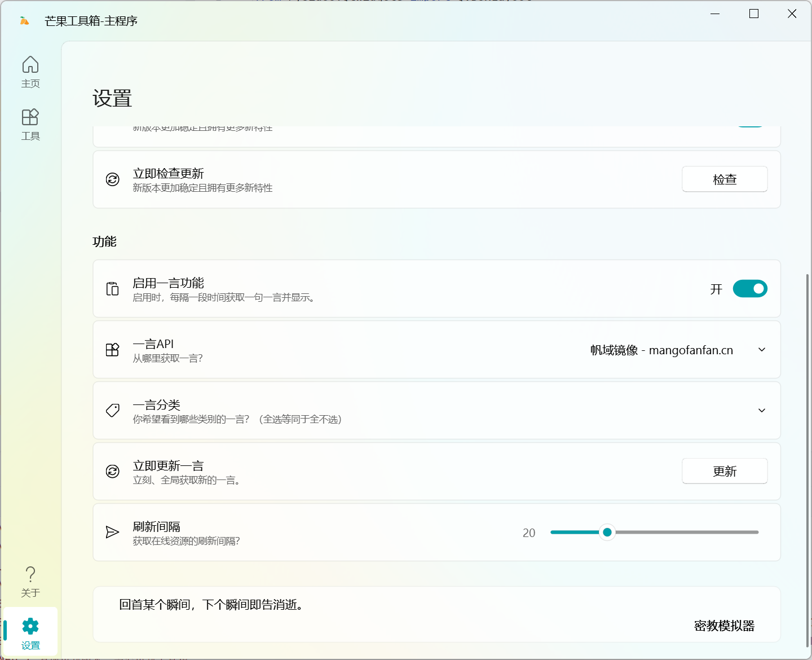Click the quote source 密教模拟器

point(725,626)
